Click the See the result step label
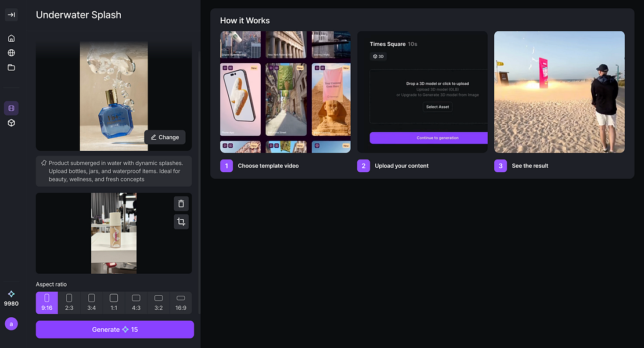Screen dimensions: 644x348 pyautogui.click(x=530, y=166)
